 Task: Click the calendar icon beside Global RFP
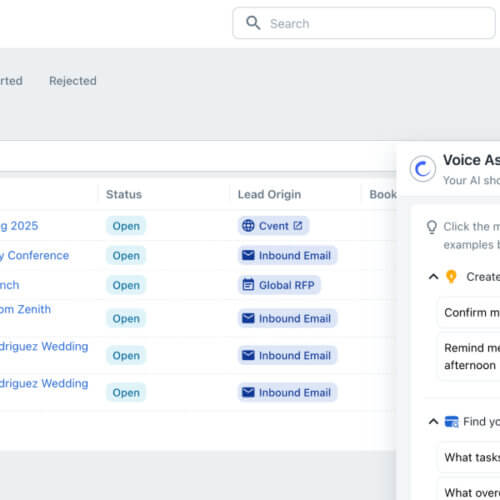coord(248,285)
